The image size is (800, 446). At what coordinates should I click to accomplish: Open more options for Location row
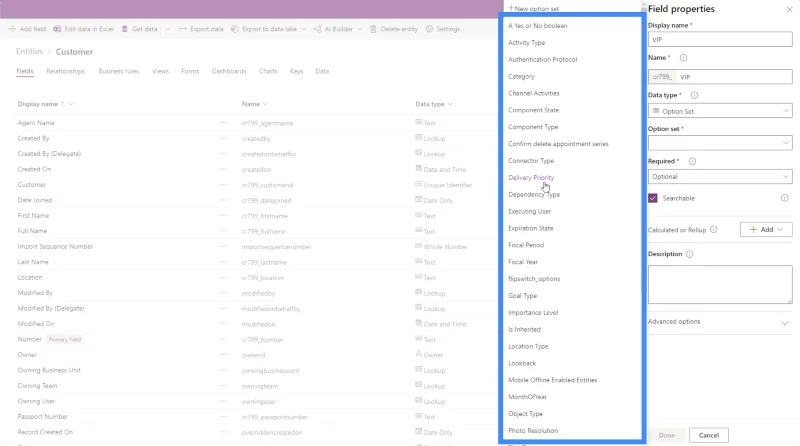click(223, 277)
